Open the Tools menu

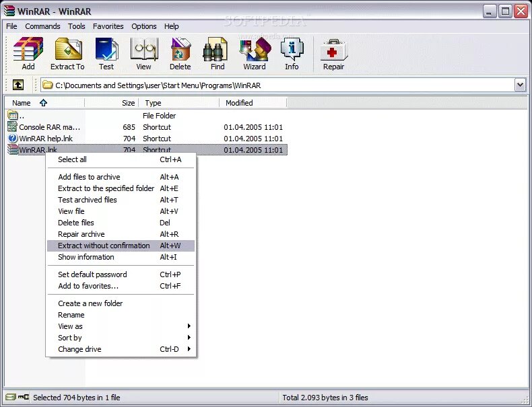click(77, 26)
